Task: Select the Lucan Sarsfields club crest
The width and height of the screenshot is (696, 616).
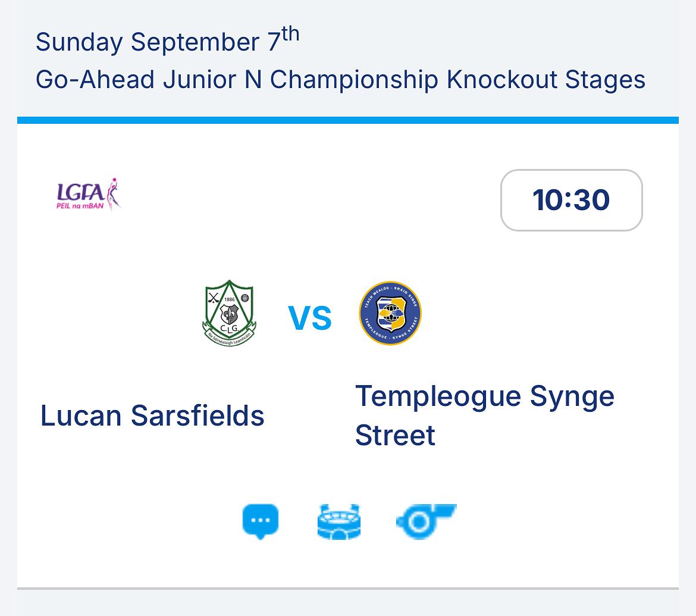Action: tap(229, 313)
